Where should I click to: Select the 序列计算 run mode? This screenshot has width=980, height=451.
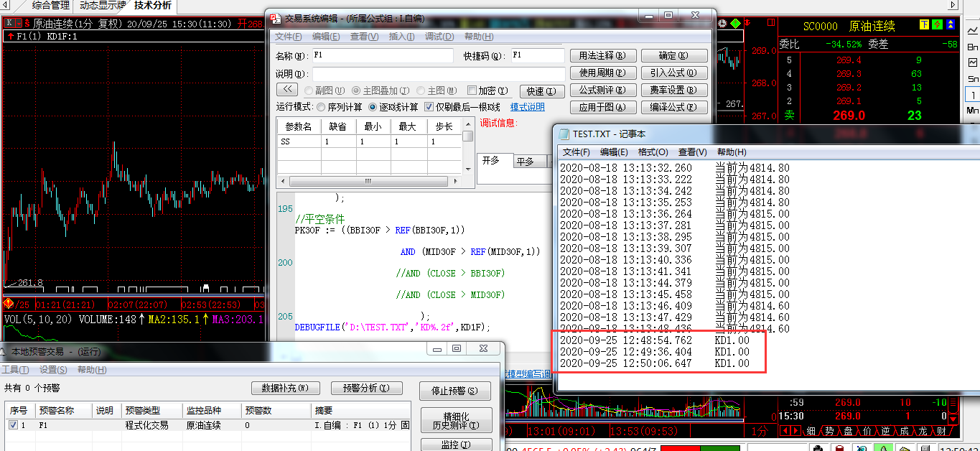tap(320, 107)
